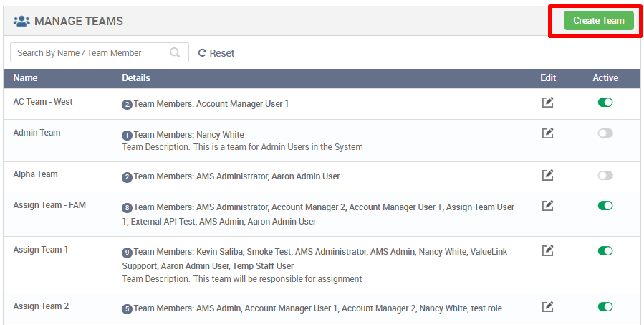Click the Edit column header
The width and height of the screenshot is (644, 325).
(548, 77)
